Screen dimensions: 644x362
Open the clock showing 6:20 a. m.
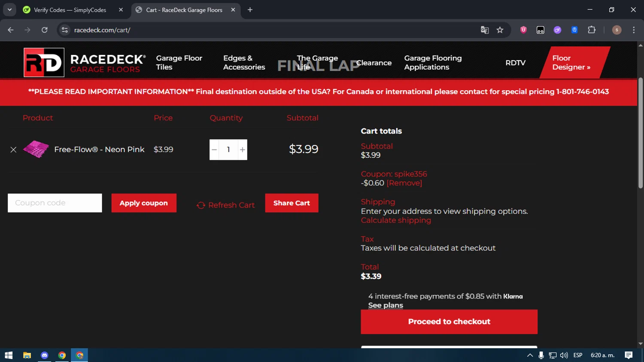pos(602,355)
